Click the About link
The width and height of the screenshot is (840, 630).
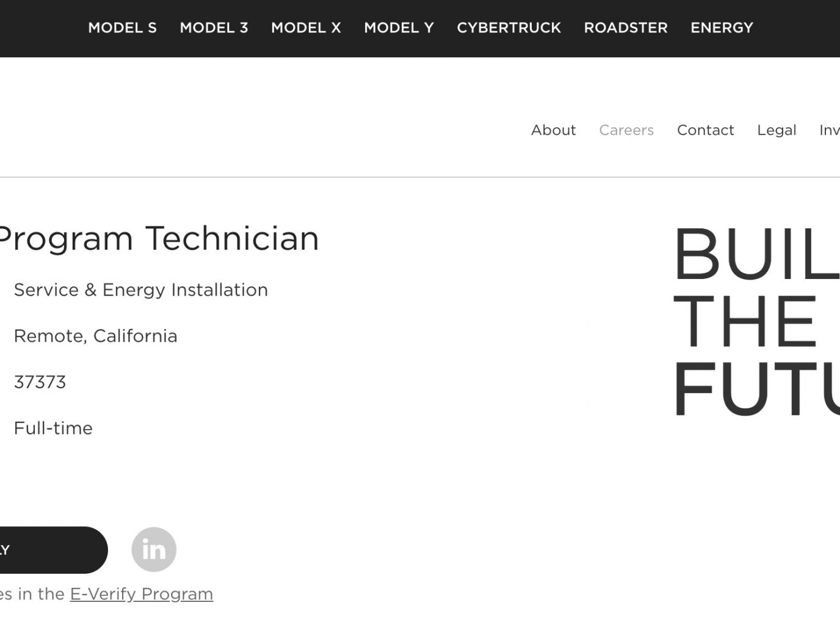click(553, 130)
